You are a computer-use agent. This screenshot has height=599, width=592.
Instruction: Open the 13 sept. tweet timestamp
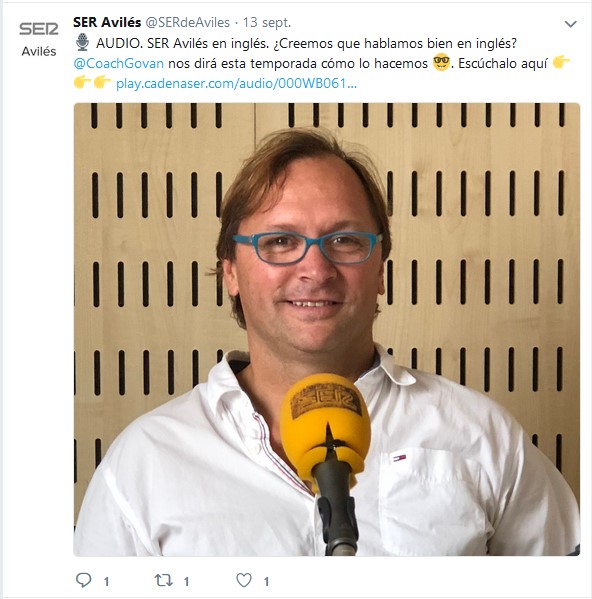(x=267, y=23)
